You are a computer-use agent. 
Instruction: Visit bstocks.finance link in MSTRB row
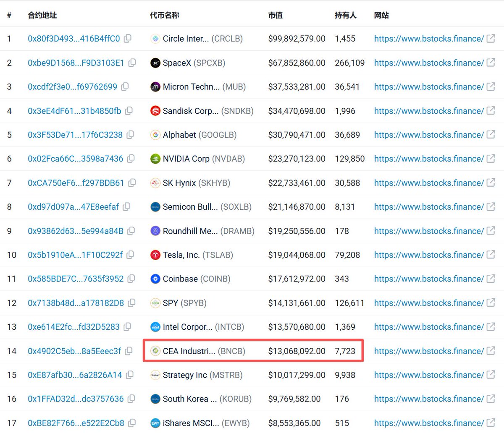pyautogui.click(x=429, y=375)
